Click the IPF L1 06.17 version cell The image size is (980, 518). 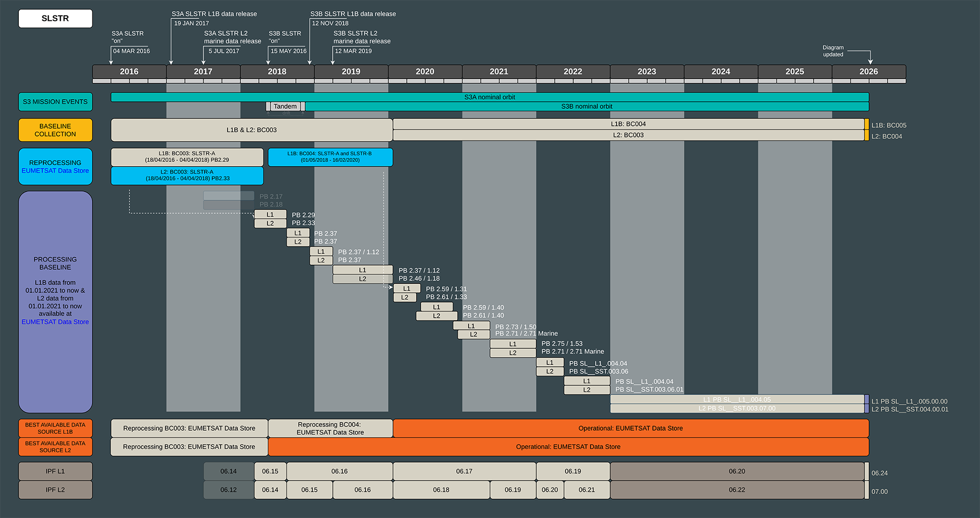coord(464,472)
